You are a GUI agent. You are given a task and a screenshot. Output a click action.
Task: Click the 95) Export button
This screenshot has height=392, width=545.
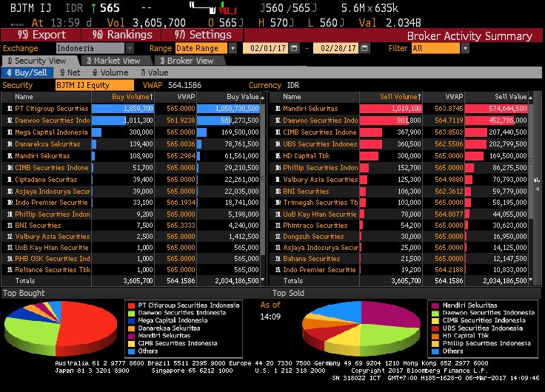(x=41, y=35)
